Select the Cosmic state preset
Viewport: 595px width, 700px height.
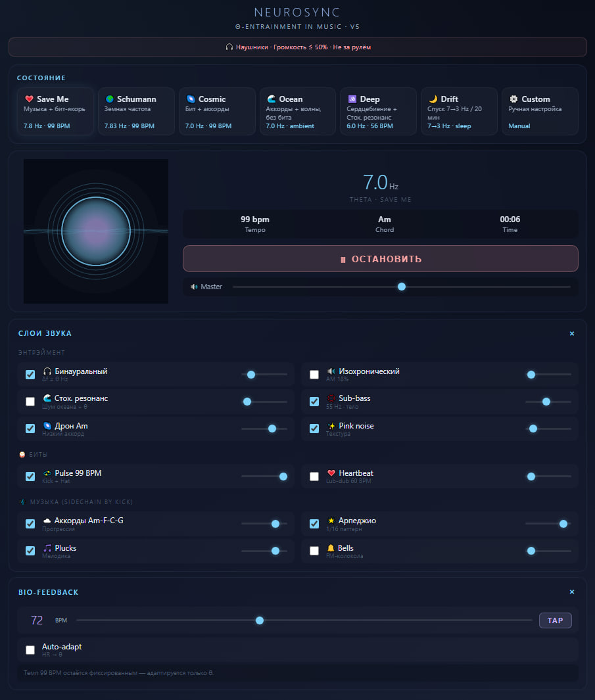tap(217, 112)
